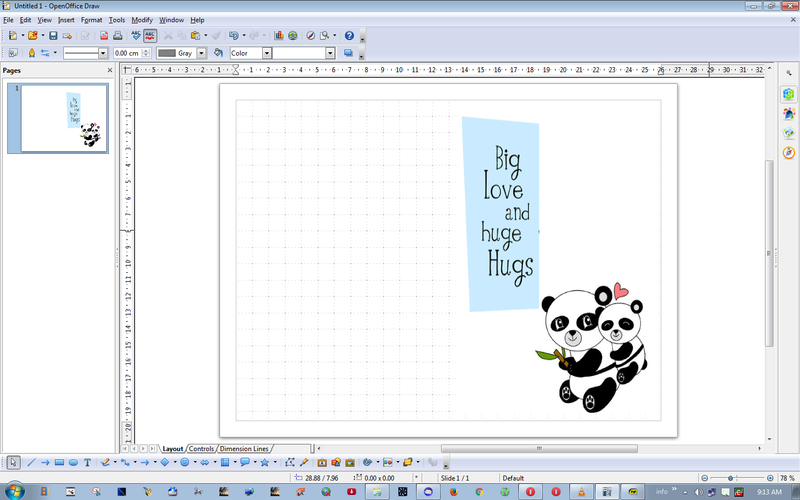Expand the block arrows dropdown

[x=215, y=462]
